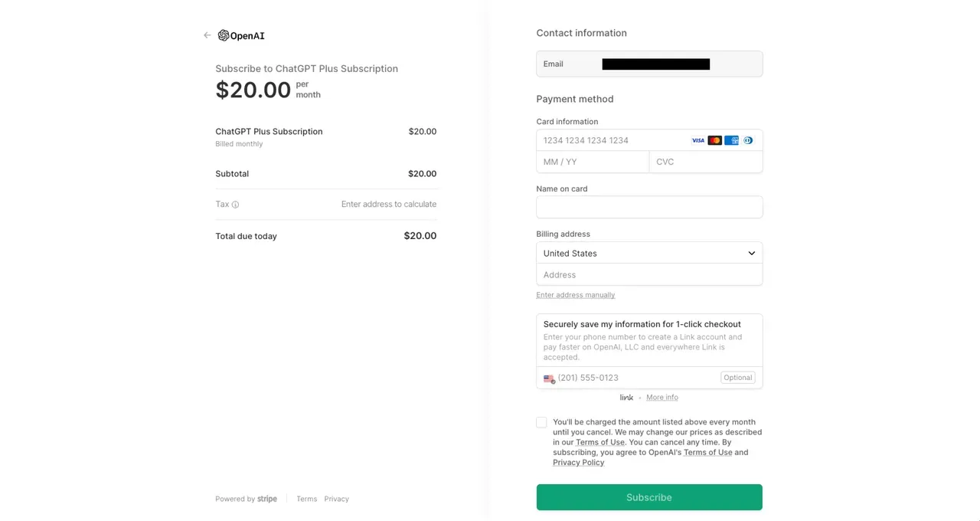The width and height of the screenshot is (980, 521).
Task: Click the American Express card icon
Action: point(731,140)
